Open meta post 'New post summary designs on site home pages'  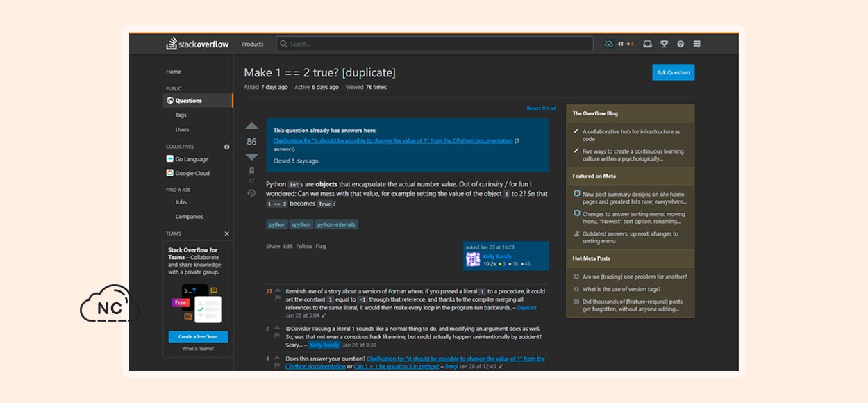point(633,198)
